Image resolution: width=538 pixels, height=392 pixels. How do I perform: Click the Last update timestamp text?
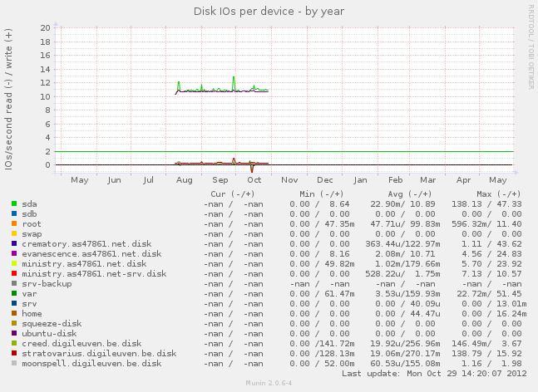pos(434,373)
